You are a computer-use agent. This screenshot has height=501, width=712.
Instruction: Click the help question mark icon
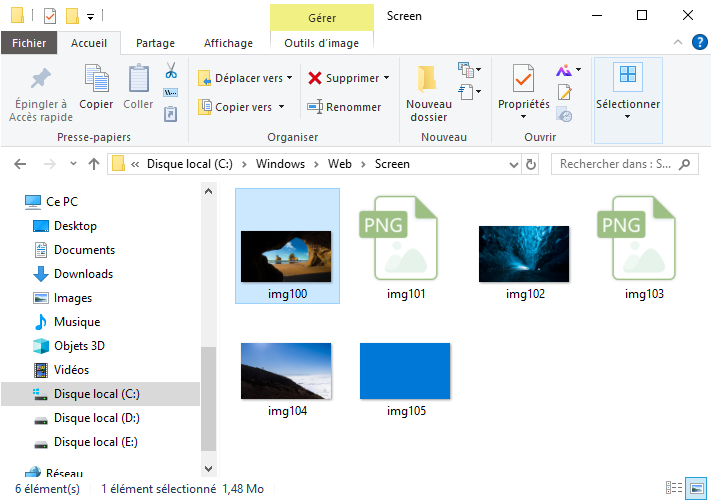pos(697,43)
